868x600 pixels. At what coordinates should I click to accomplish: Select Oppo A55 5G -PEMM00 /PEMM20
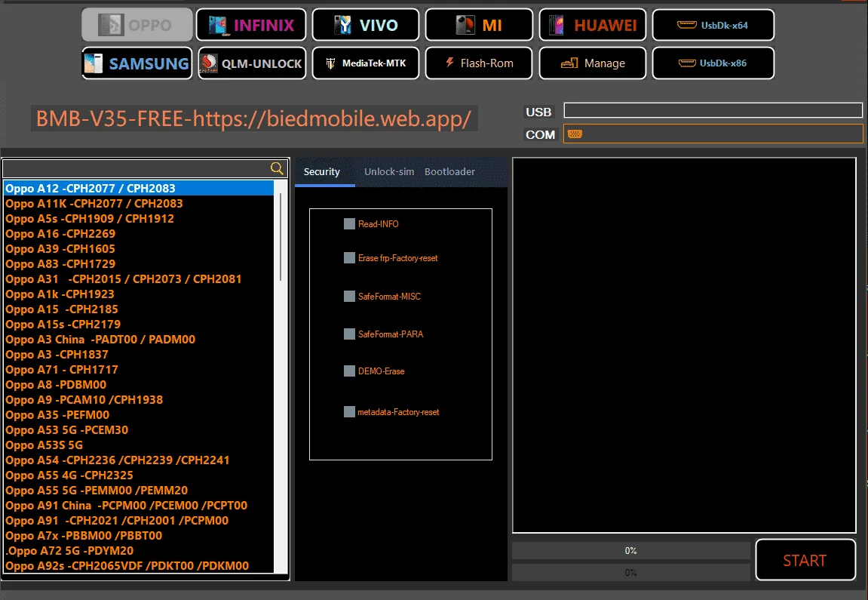click(x=139, y=491)
